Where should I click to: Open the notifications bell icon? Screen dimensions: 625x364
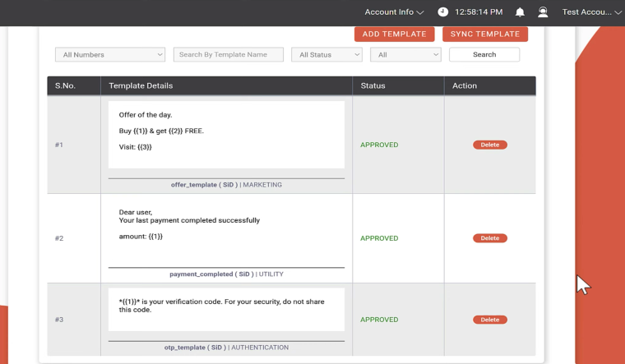[x=520, y=12]
